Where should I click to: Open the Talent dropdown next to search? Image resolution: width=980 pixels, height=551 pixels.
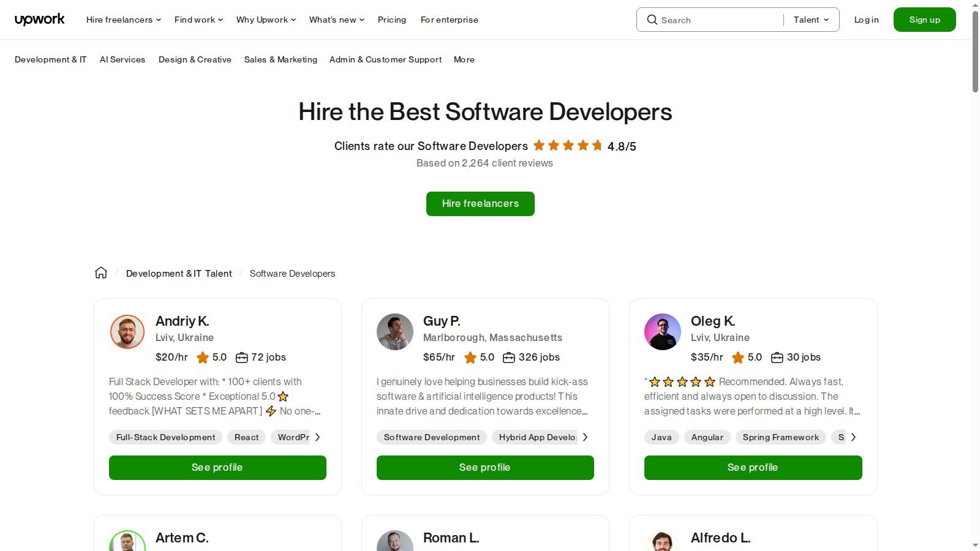click(x=810, y=20)
